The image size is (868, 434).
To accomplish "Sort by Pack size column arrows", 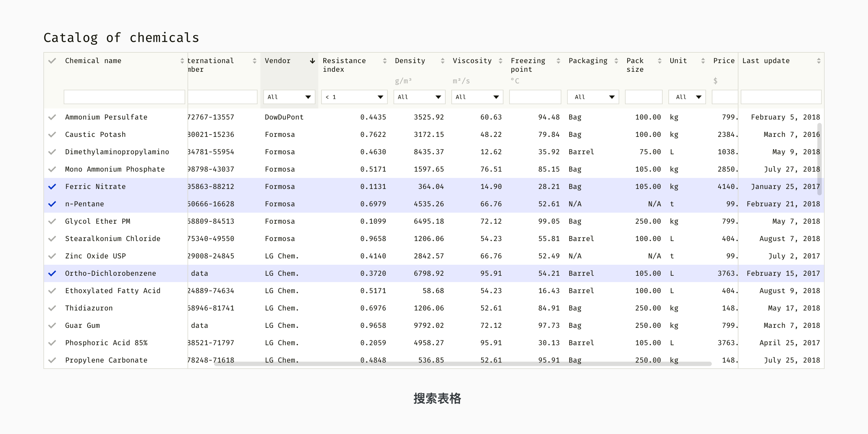I will tap(660, 61).
